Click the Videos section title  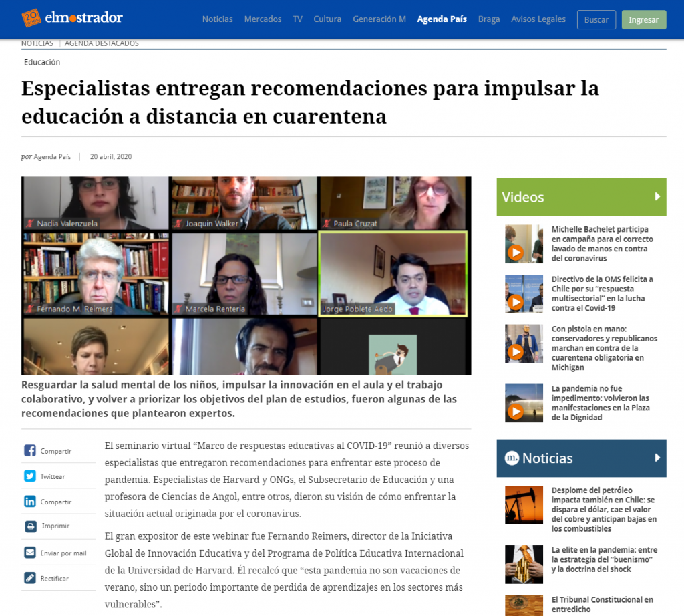click(x=522, y=197)
